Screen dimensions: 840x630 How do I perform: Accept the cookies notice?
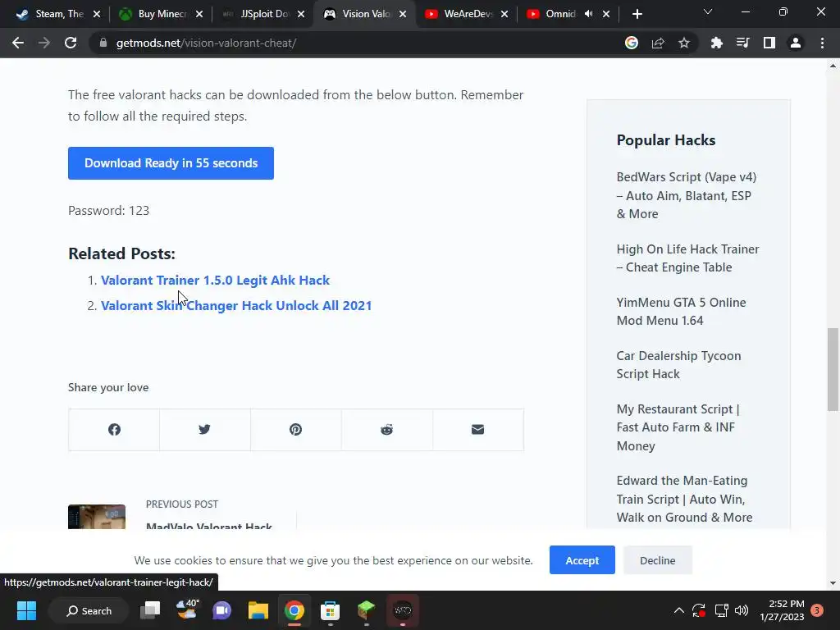pyautogui.click(x=582, y=560)
